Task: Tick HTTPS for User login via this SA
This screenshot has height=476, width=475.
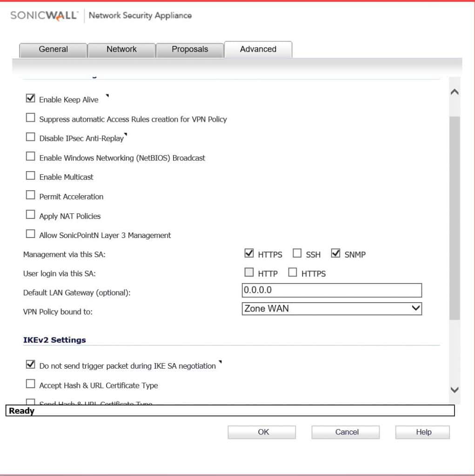Action: pyautogui.click(x=292, y=272)
